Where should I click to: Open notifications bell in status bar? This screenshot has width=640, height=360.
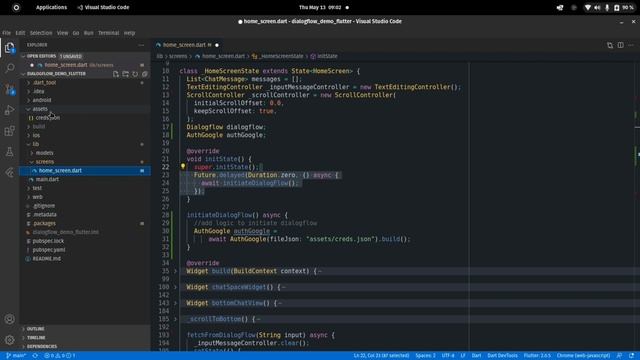pos(631,356)
